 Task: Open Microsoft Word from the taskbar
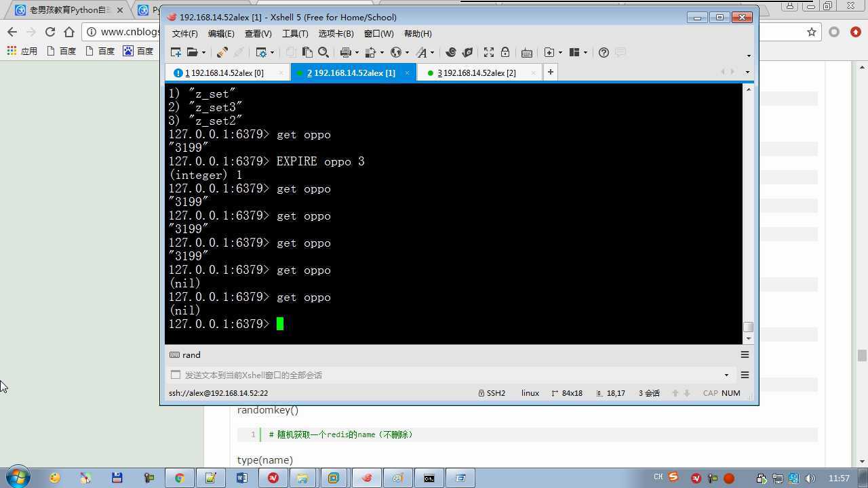pyautogui.click(x=241, y=478)
